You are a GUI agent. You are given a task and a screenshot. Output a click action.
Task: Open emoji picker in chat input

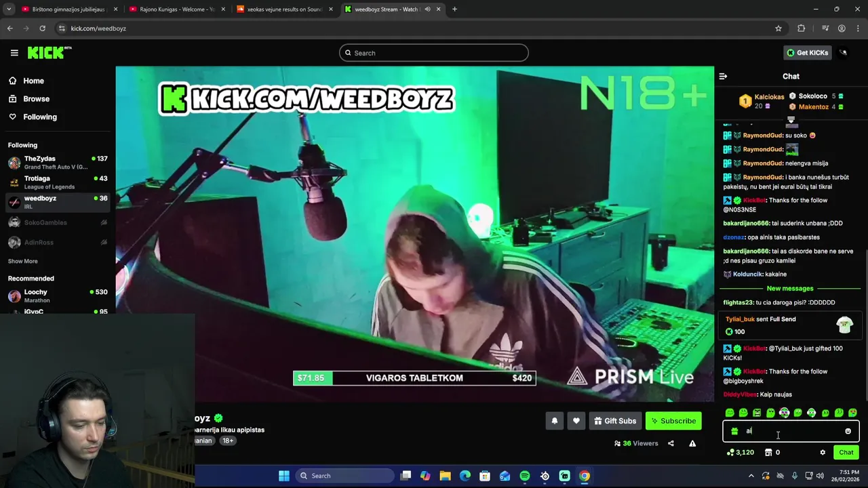[x=848, y=431]
